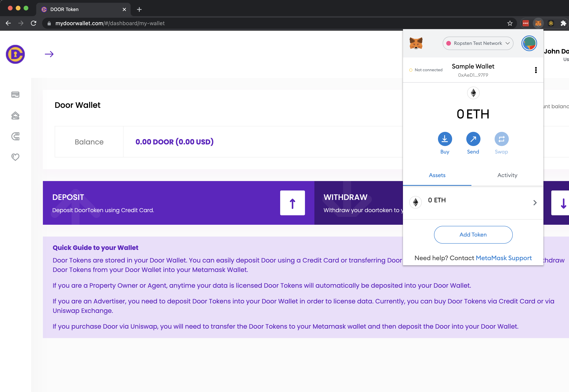Expand sidebar with the purple arrow
The height and width of the screenshot is (392, 569).
coord(49,54)
